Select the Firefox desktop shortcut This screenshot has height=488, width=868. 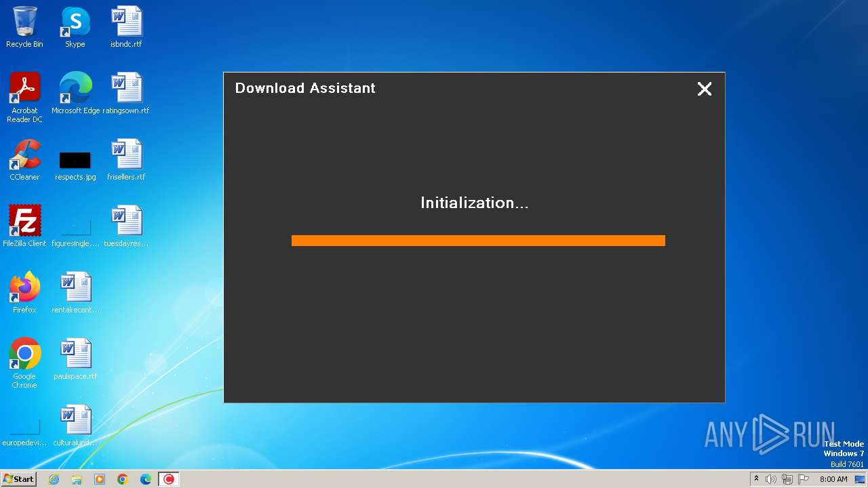(x=24, y=293)
